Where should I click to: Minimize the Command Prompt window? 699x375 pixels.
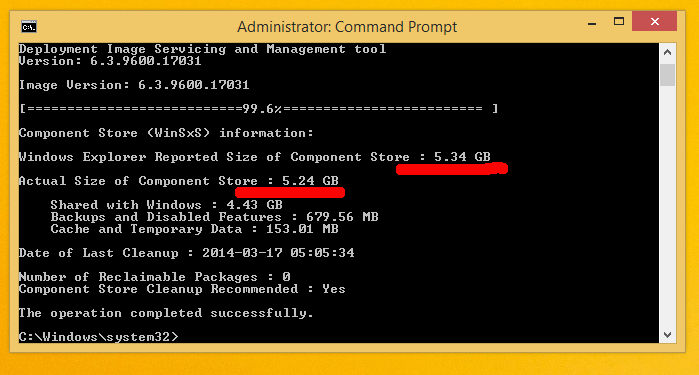point(592,22)
